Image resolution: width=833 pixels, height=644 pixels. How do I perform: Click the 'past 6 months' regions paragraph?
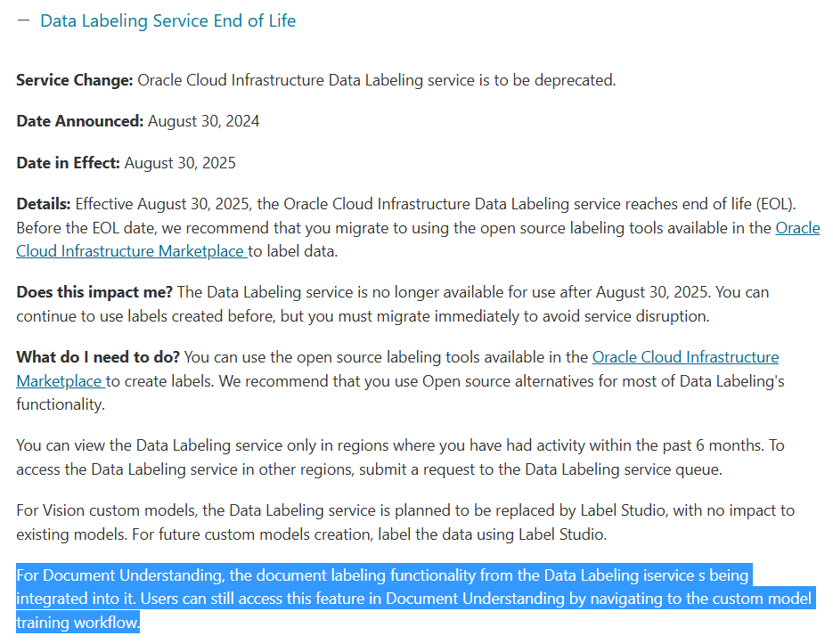click(400, 456)
